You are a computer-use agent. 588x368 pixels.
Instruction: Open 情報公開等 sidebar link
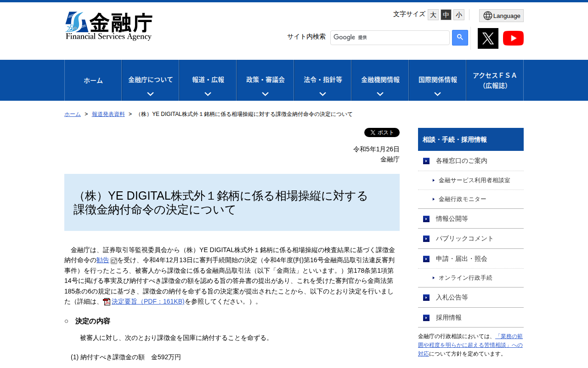(452, 219)
